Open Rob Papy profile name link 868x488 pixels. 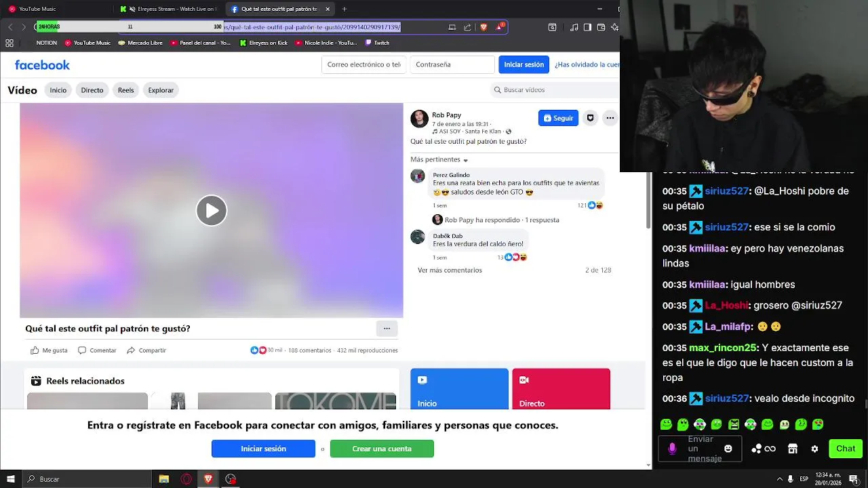[x=446, y=115]
